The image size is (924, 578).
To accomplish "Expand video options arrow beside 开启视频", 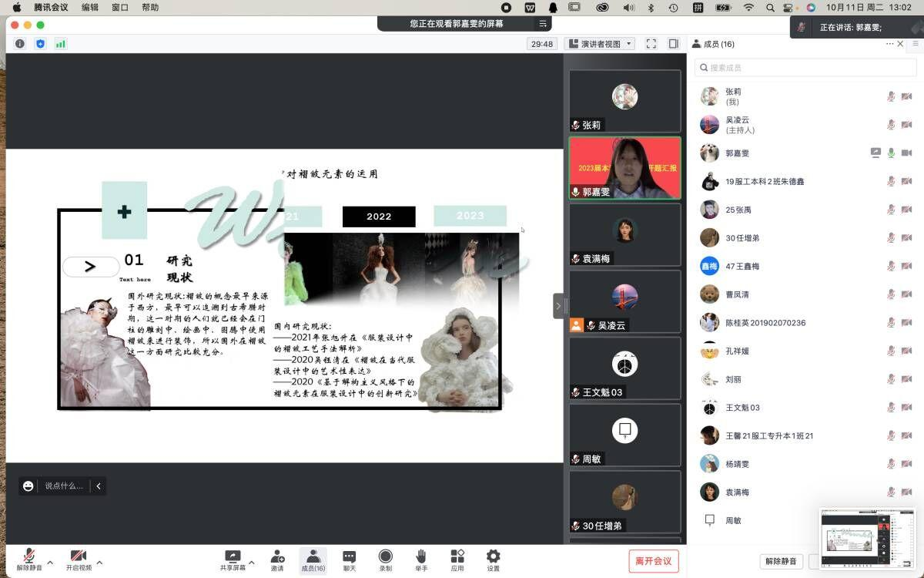I will click(99, 563).
